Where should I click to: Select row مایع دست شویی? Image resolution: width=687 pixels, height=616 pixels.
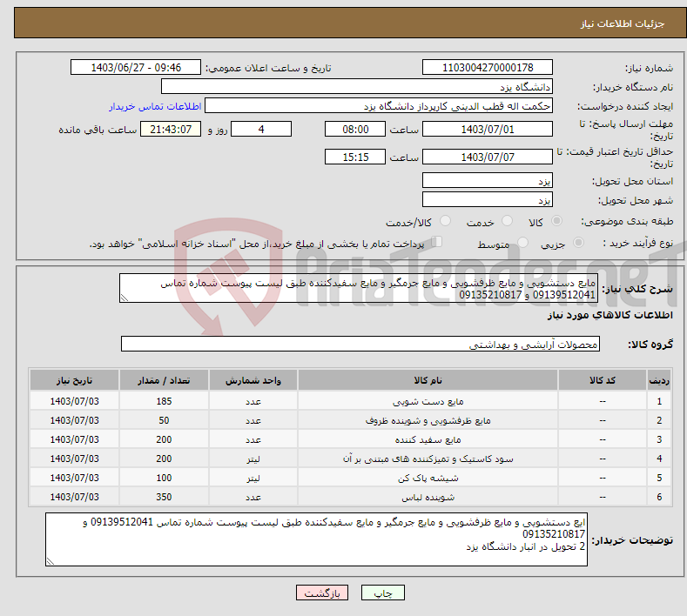350,401
